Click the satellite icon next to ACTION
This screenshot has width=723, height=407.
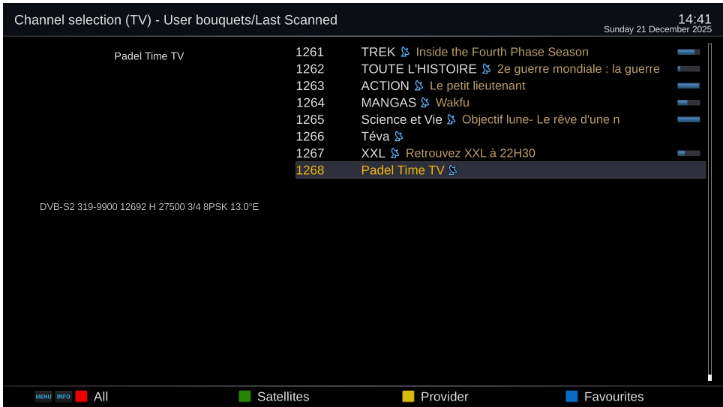point(419,86)
